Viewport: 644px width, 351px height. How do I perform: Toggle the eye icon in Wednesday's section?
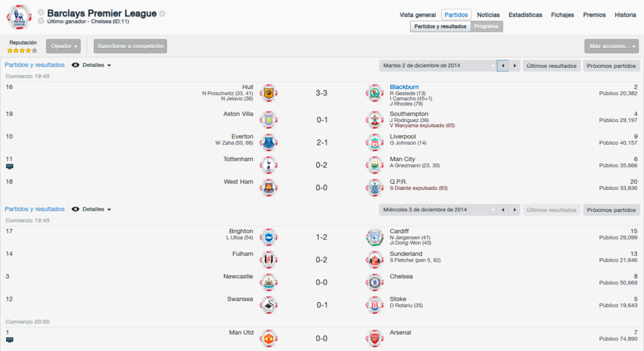[75, 209]
